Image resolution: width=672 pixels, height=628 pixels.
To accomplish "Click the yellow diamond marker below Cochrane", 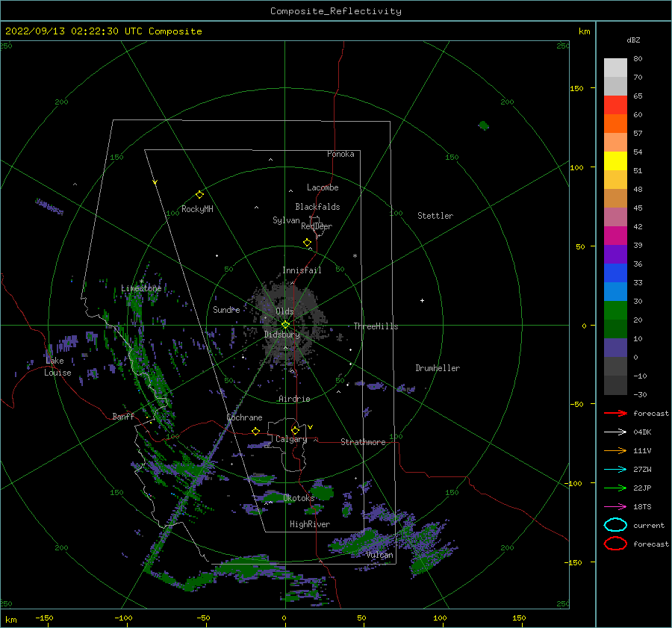I will 256,431.
